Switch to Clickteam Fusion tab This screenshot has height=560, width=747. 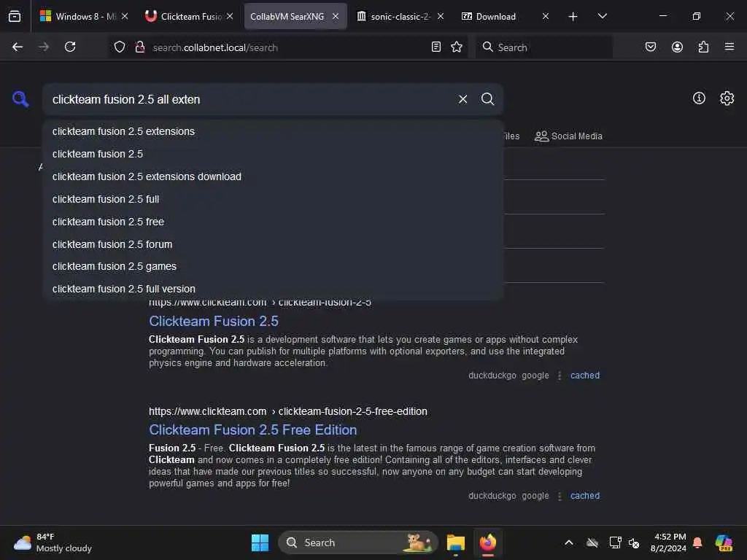[x=190, y=16]
